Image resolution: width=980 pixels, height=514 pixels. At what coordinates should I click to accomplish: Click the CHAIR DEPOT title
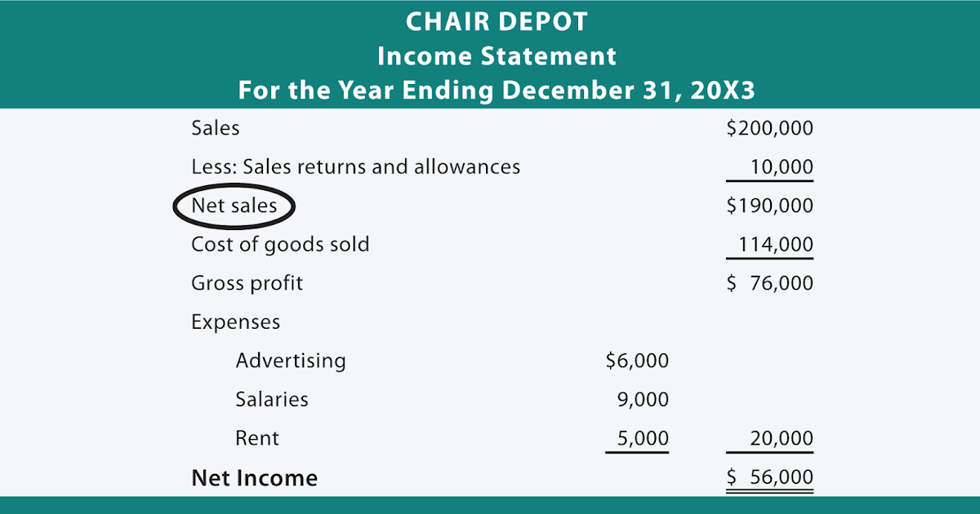click(496, 23)
